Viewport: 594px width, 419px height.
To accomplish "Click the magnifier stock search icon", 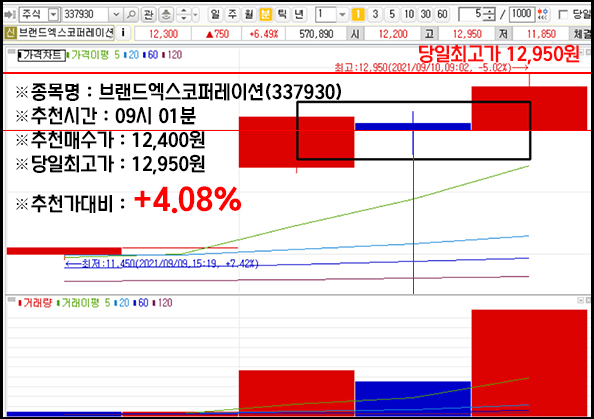I will [131, 15].
